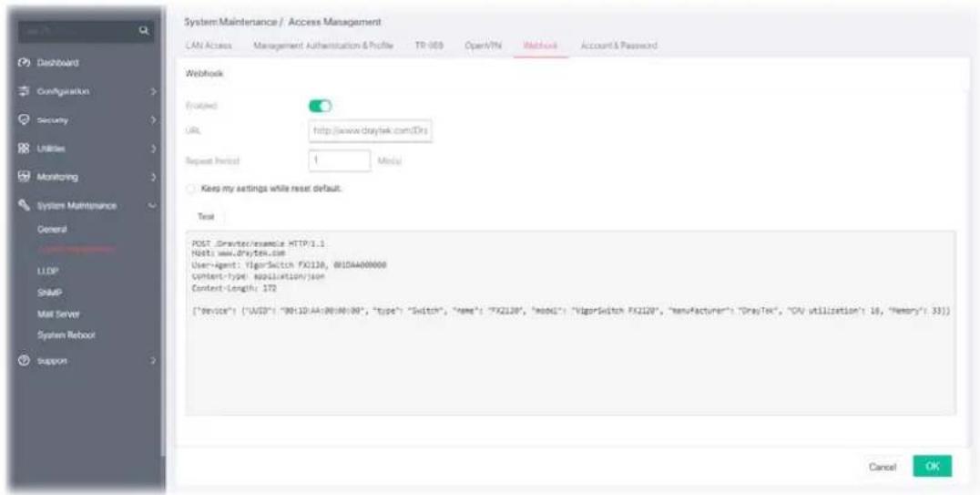Click the search magnifier icon in sidebar
This screenshot has height=495, width=980.
[x=144, y=29]
